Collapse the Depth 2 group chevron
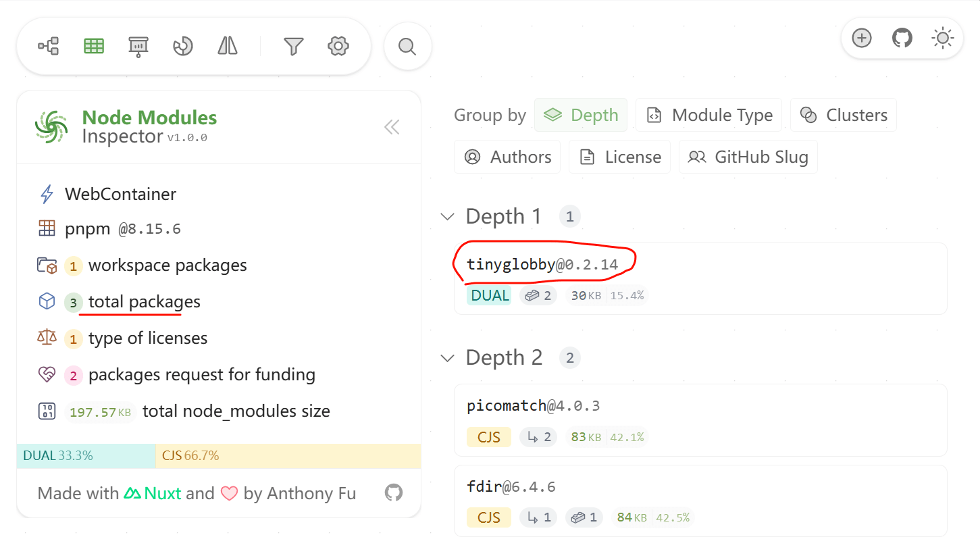 [x=447, y=358]
